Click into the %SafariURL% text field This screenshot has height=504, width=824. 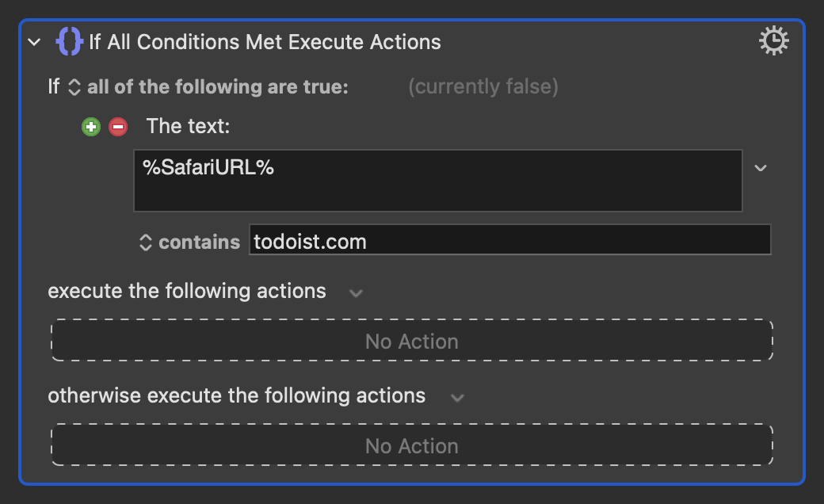coord(437,181)
